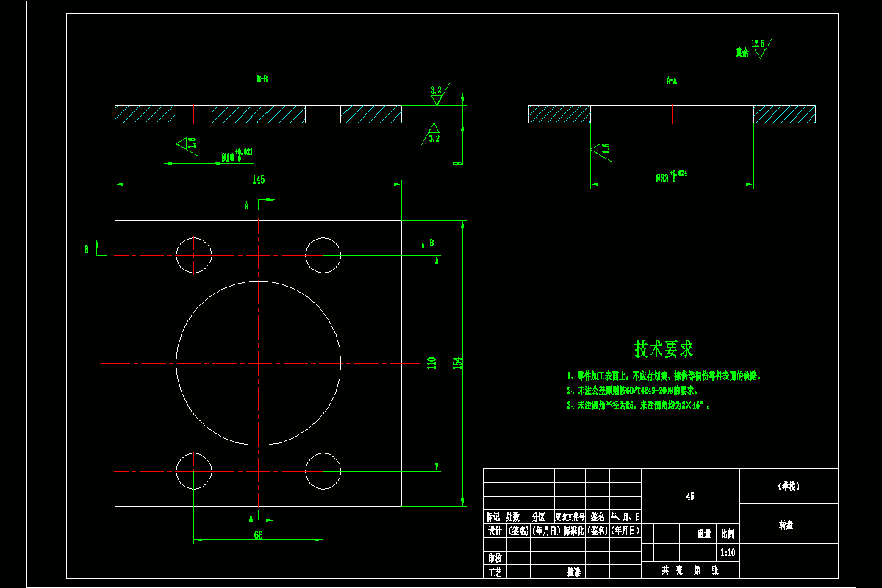This screenshot has height=588, width=882.
Task: Click the 145 width dimension text
Action: tap(258, 179)
